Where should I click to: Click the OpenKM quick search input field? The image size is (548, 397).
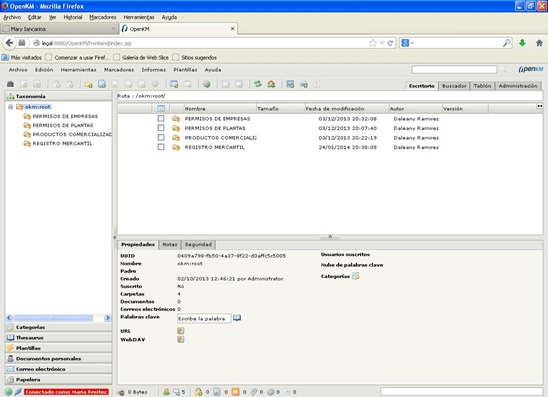click(x=454, y=70)
